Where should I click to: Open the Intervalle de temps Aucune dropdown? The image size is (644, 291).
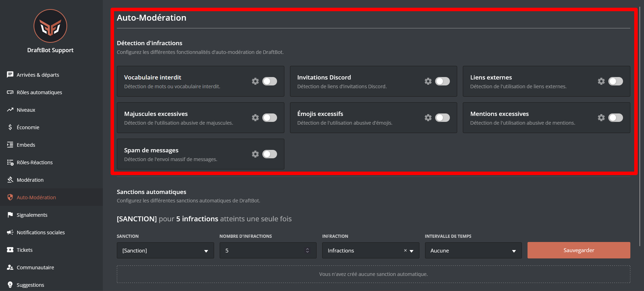pyautogui.click(x=473, y=250)
